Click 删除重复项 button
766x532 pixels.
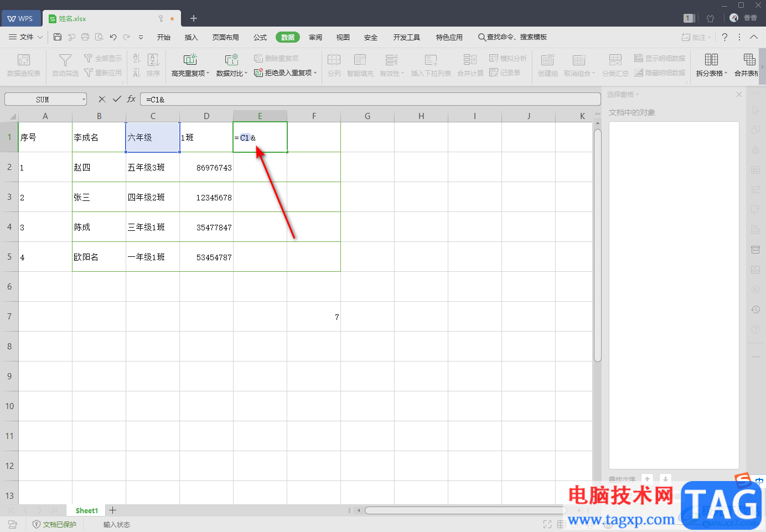[276, 58]
